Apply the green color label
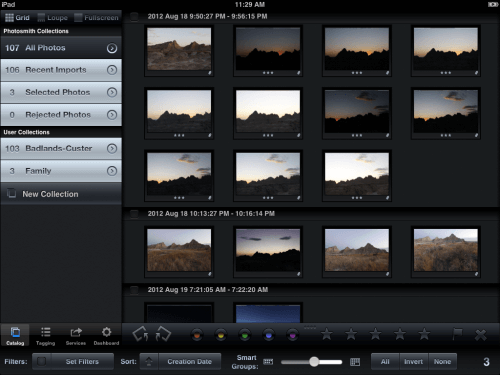500x375 pixels. click(x=245, y=335)
